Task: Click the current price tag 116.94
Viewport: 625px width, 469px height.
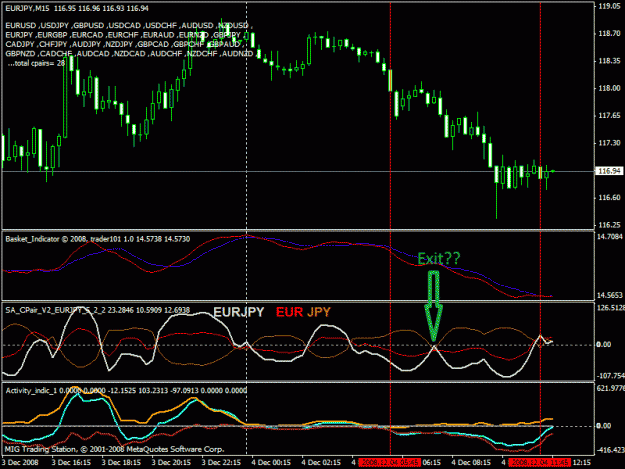Action: 609,171
